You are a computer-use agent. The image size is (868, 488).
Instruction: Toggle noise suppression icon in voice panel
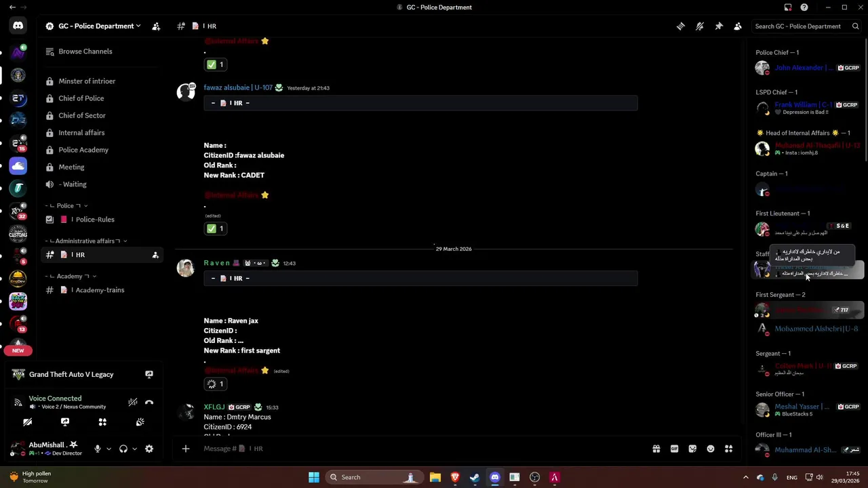point(133,403)
